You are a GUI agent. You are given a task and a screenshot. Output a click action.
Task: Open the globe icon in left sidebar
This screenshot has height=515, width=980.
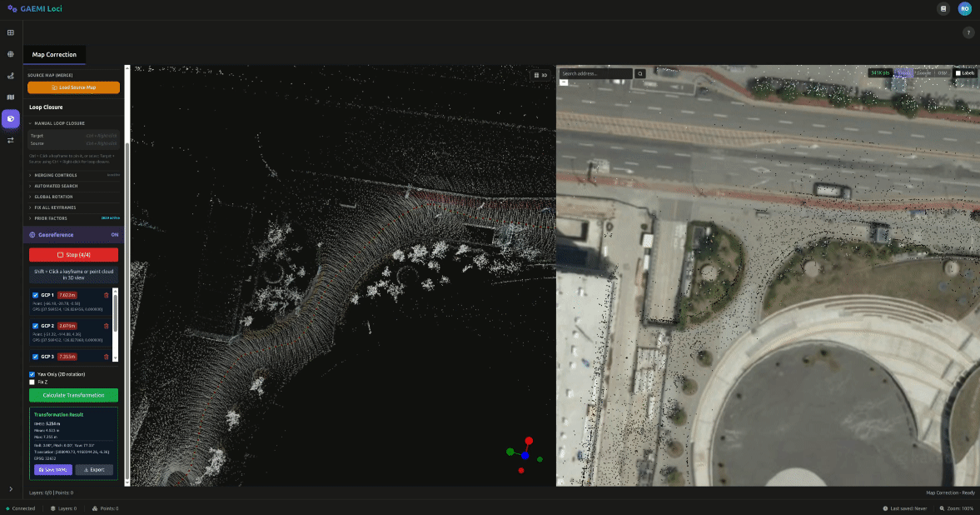pos(11,54)
